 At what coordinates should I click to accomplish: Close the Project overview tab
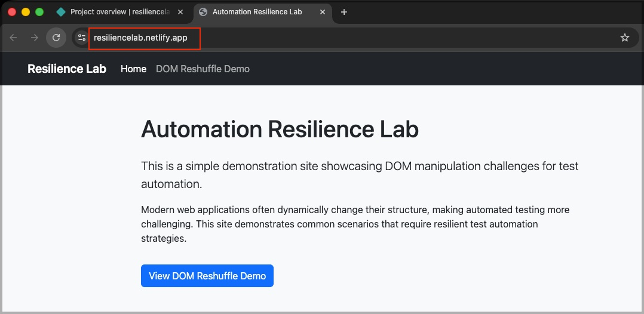(x=183, y=12)
